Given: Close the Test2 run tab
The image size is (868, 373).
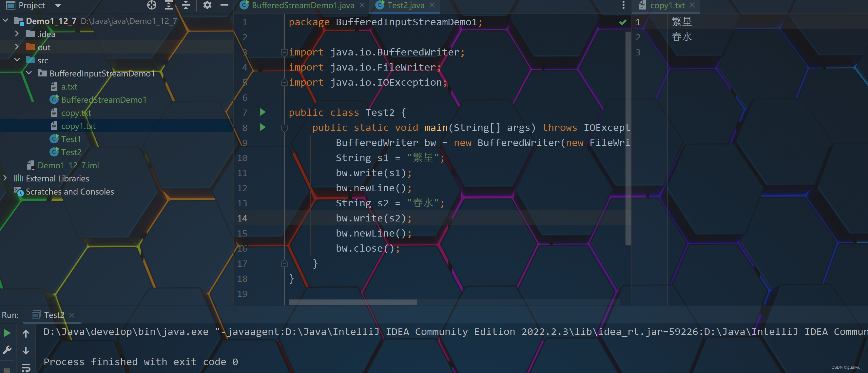Looking at the screenshot, I should (71, 315).
